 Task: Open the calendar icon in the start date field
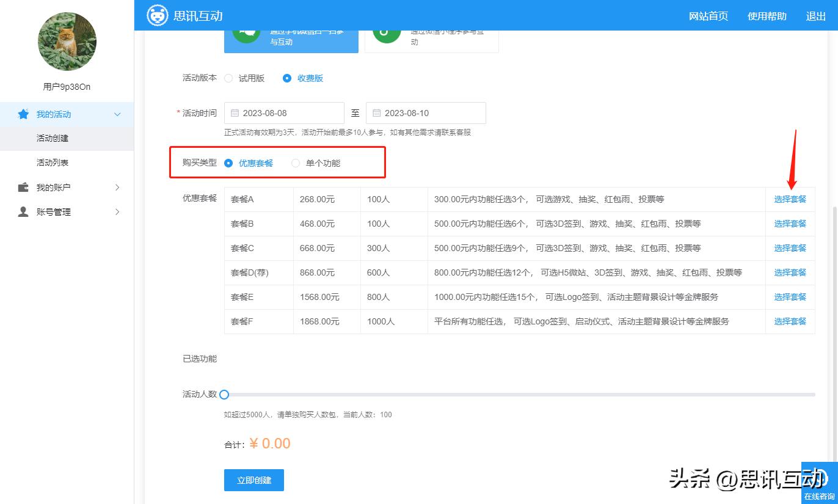click(235, 112)
